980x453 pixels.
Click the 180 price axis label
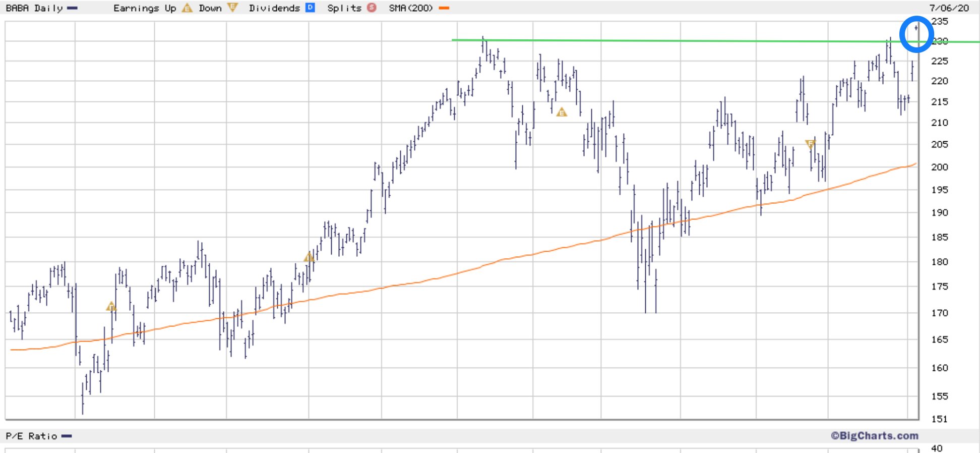pyautogui.click(x=940, y=262)
